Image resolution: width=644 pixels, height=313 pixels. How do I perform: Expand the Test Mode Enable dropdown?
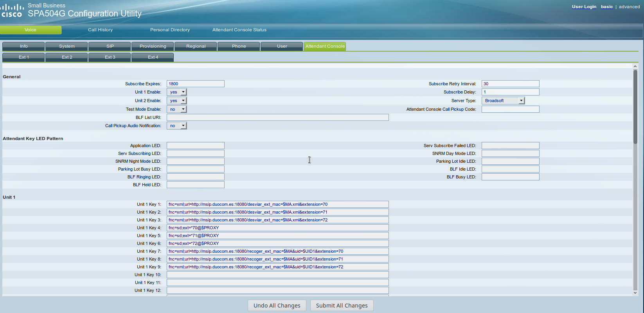pyautogui.click(x=177, y=109)
